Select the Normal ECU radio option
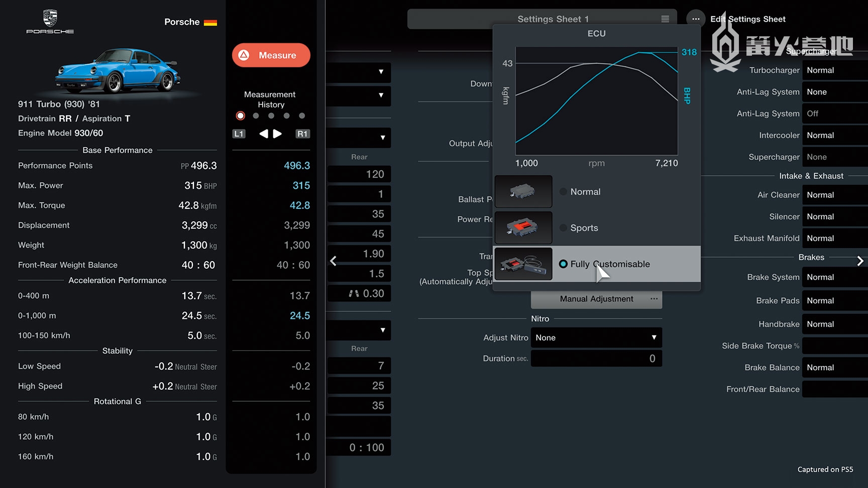The image size is (868, 488). tap(564, 192)
